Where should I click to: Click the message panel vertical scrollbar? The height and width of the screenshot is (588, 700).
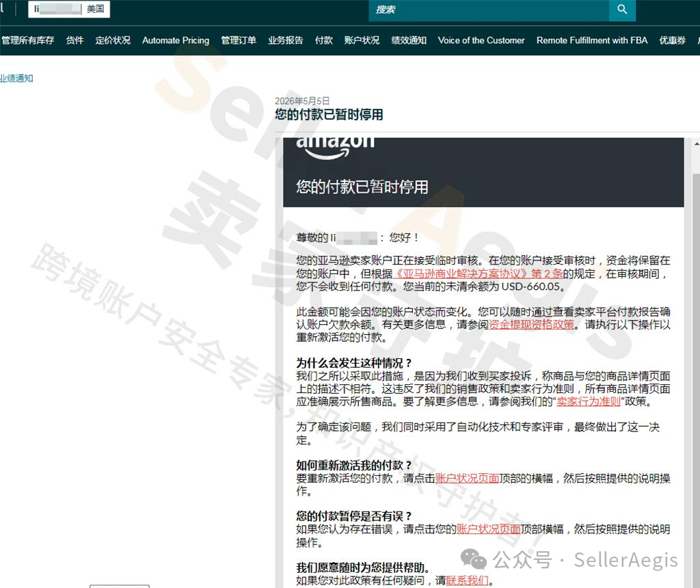click(697, 379)
